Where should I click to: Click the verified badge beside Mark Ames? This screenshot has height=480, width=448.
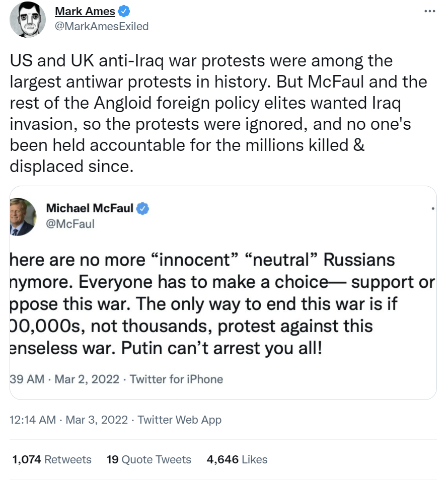coord(125,12)
